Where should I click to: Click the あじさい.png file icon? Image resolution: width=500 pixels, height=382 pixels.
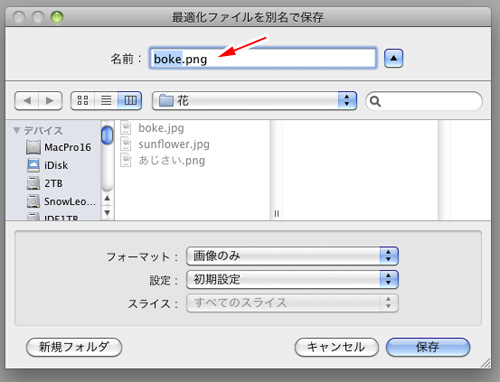(x=126, y=161)
